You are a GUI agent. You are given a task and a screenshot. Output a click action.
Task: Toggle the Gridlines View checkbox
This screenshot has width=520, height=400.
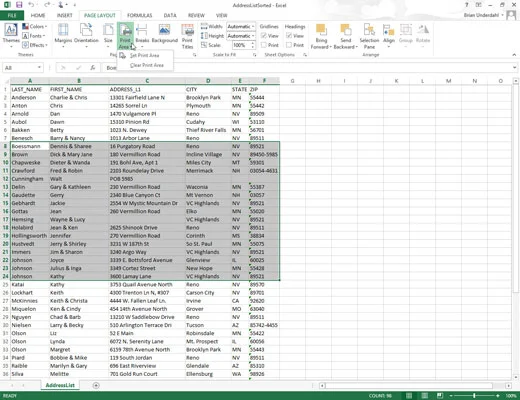point(264,35)
